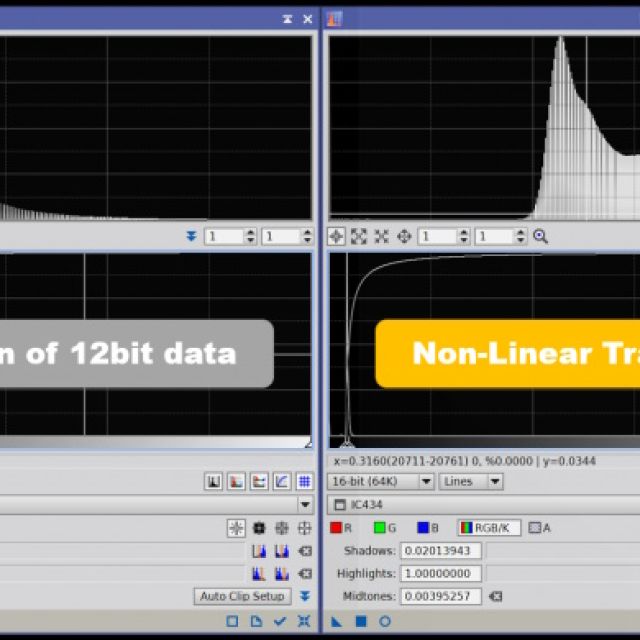Select the highlighted crosshair readout icon in left window
Image resolution: width=640 pixels, height=640 pixels.
[236, 528]
